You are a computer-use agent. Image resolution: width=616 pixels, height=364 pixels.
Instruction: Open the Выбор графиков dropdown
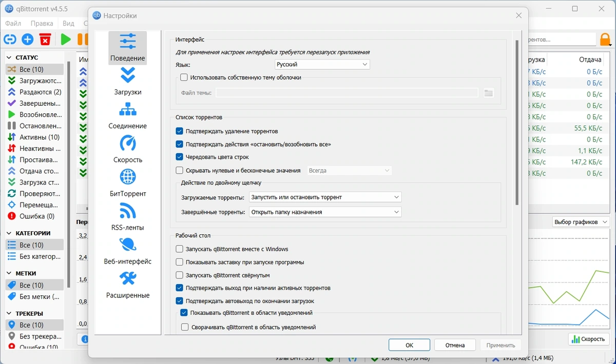pyautogui.click(x=581, y=222)
